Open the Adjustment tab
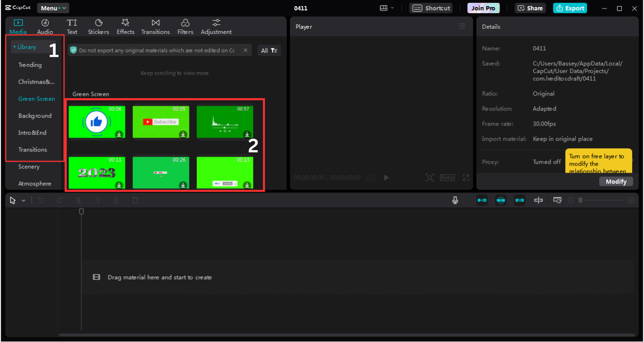The height and width of the screenshot is (342, 644). pyautogui.click(x=216, y=27)
